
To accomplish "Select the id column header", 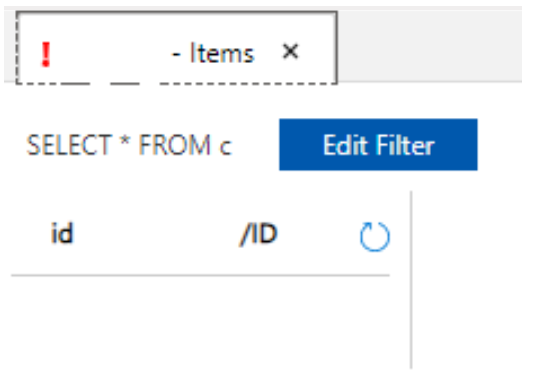I will (62, 233).
